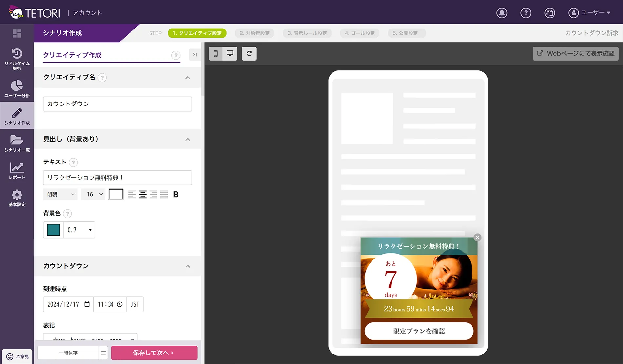
Task: Open 基本設定 gear in the sidebar
Action: [17, 198]
